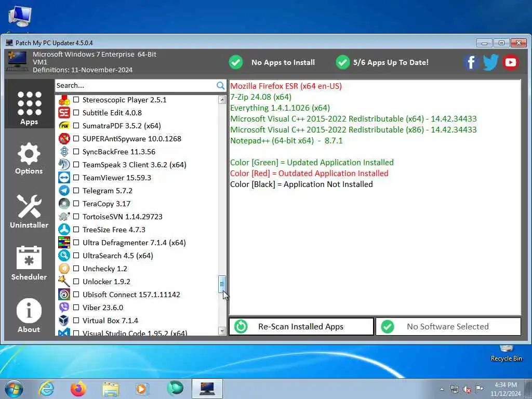This screenshot has height=399, width=532.
Task: Select the 7-Zip 24.08 (x64) entry
Action: (261, 97)
